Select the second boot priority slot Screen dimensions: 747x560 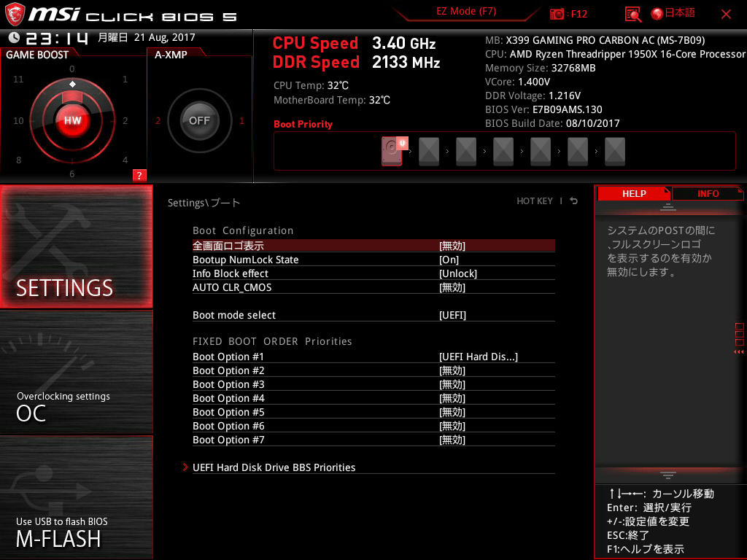[429, 152]
